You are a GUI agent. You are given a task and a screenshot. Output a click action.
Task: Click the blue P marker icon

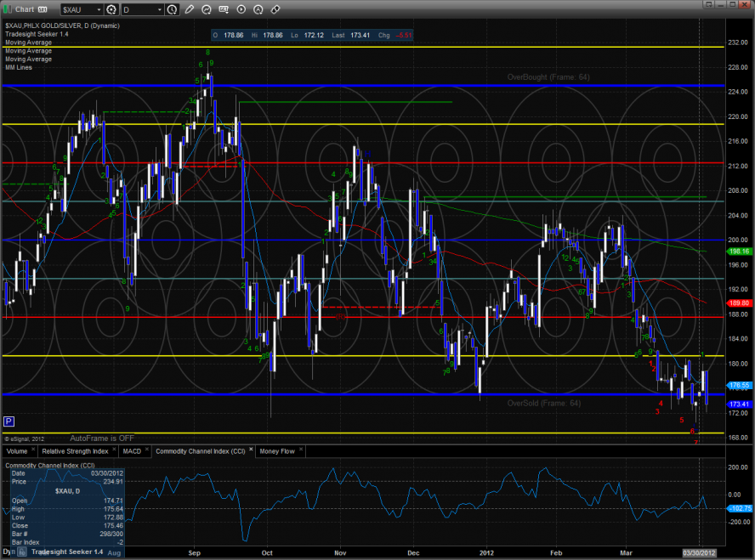(9, 421)
